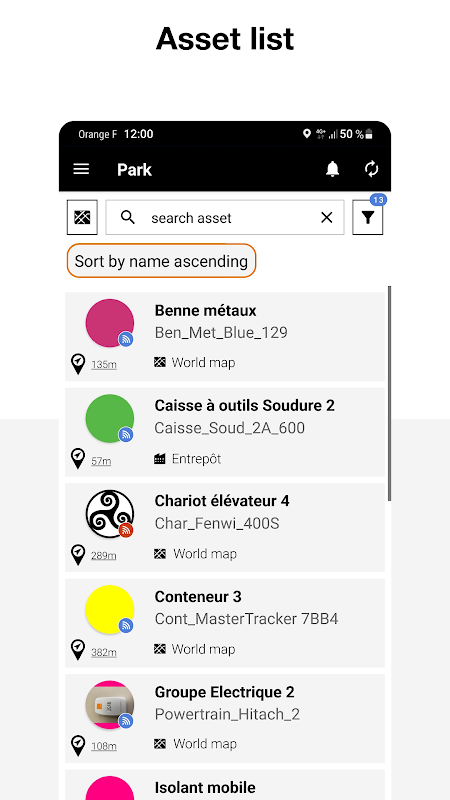Switch to map view with map icon
The width and height of the screenshot is (450, 800).
(82, 217)
